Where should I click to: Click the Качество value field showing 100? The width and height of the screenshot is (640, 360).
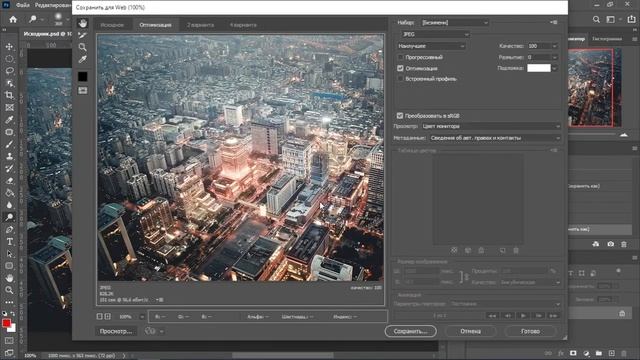[539, 46]
